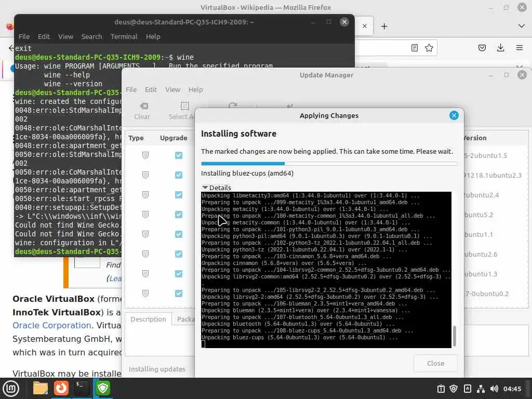Uncheck the seventh update's Upgrade checkbox
Screen dimensions: 532x399
(179, 274)
